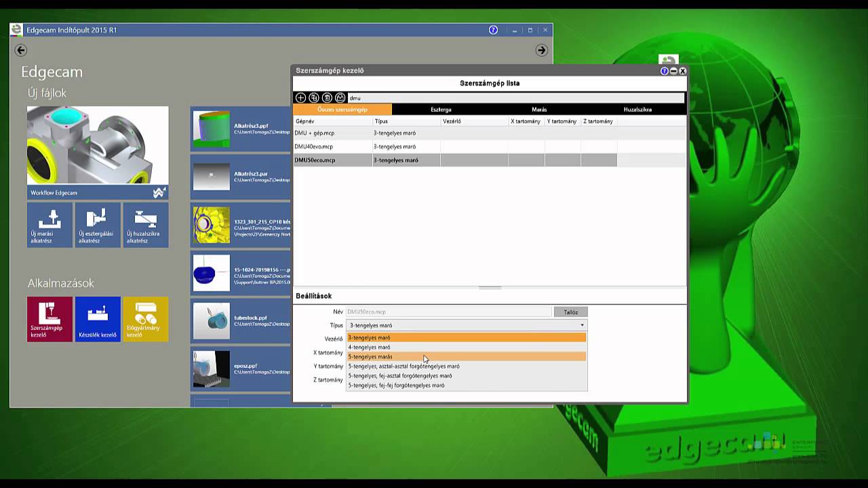Choose 5-tengelyes, asztal-asztal forgótengelyes maró
This screenshot has width=868, height=488.
coord(467,366)
